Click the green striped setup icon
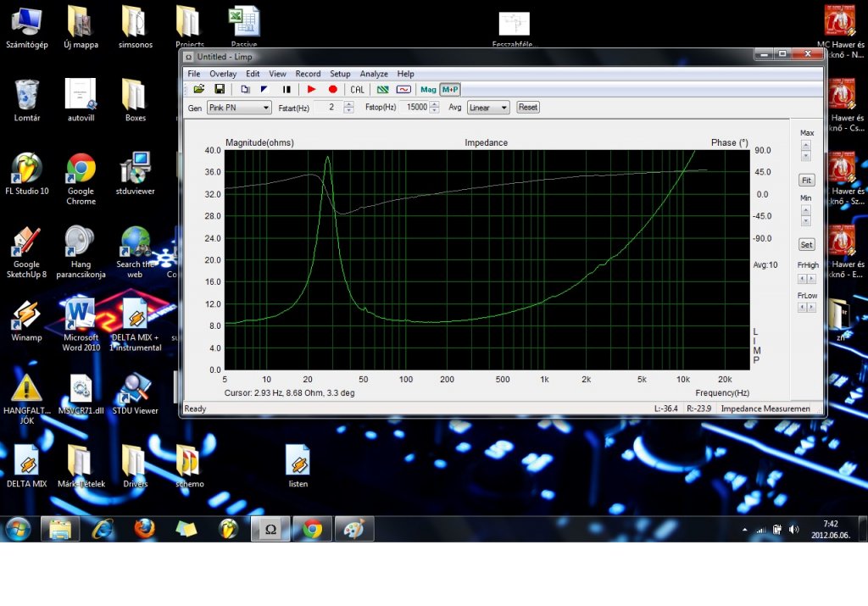The width and height of the screenshot is (868, 606). point(382,89)
